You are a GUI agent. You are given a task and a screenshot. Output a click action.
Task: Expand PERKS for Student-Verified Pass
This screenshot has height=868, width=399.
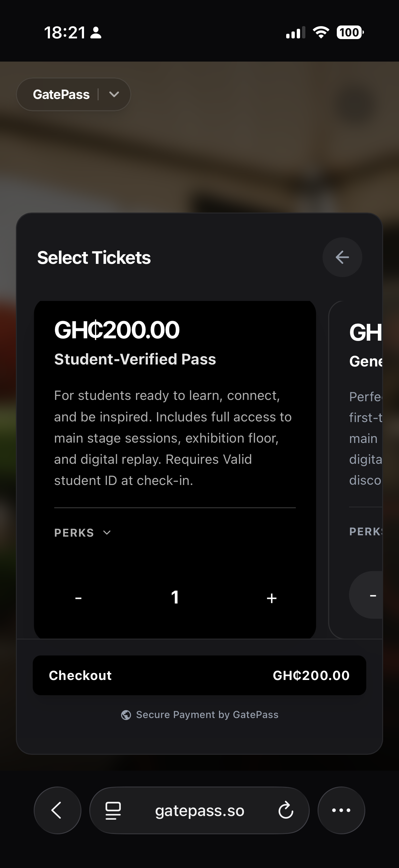[x=83, y=533]
